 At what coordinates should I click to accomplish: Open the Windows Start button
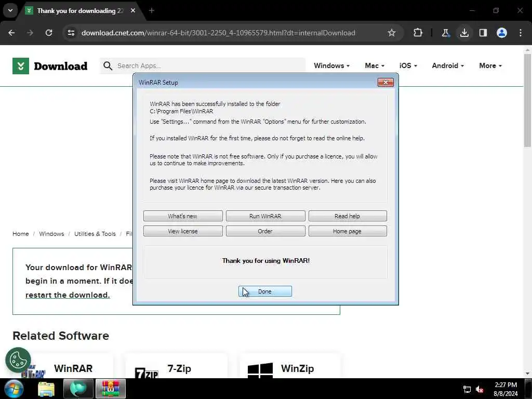(14, 389)
